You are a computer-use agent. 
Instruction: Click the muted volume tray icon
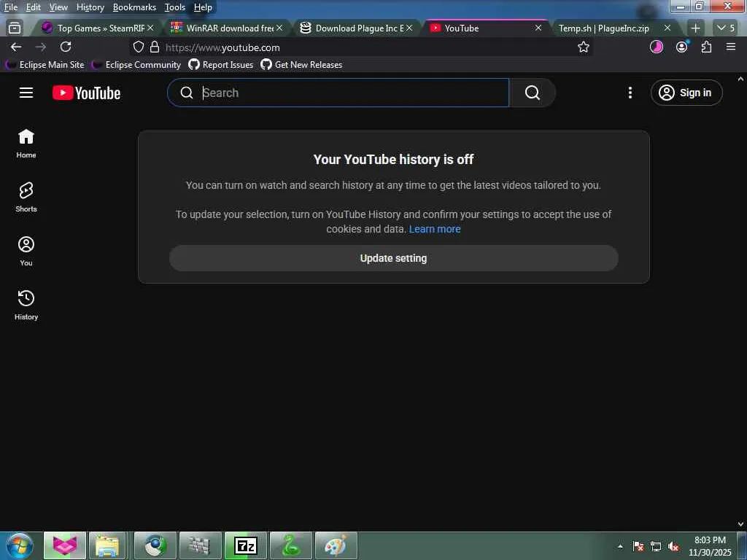click(x=673, y=546)
